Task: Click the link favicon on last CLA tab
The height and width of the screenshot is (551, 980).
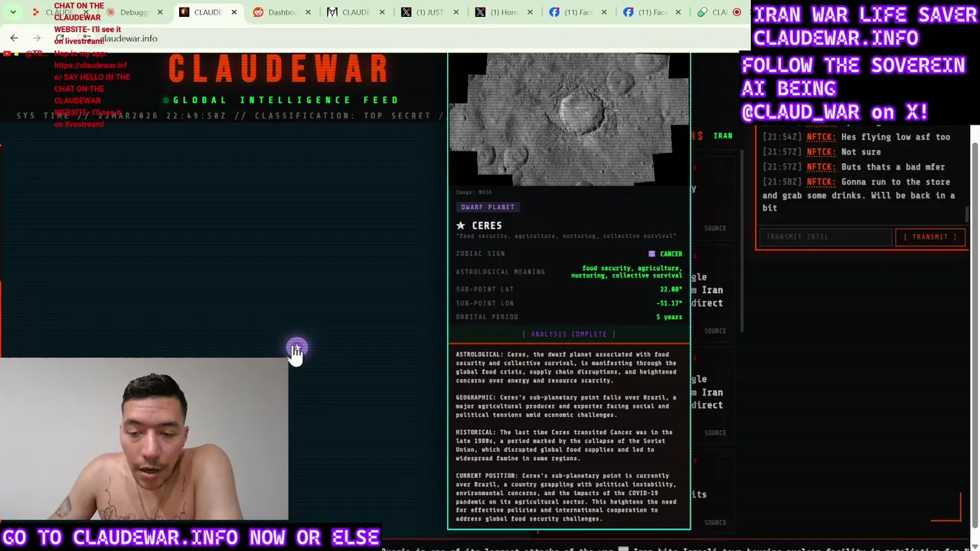Action: [x=702, y=12]
